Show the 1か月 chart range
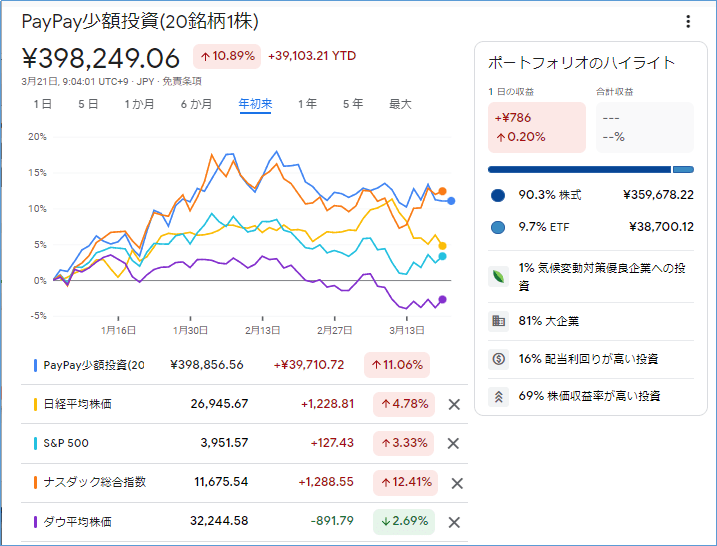The image size is (717, 546). pyautogui.click(x=139, y=104)
